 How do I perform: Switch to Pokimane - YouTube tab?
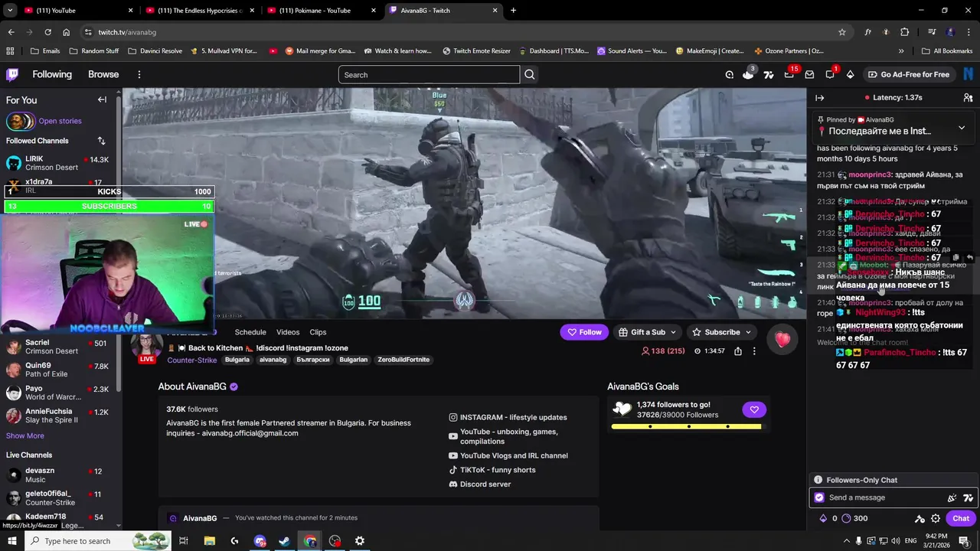click(x=322, y=11)
